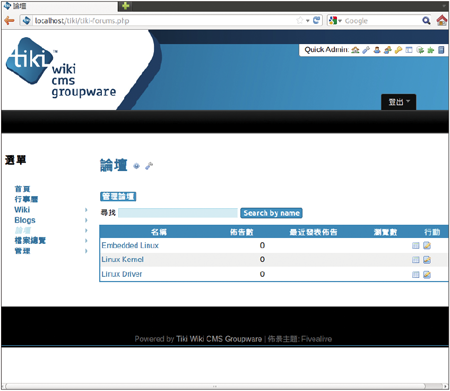The width and height of the screenshot is (450, 391).
Task: Click the table icon in Linux Kernel row
Action: [415, 260]
